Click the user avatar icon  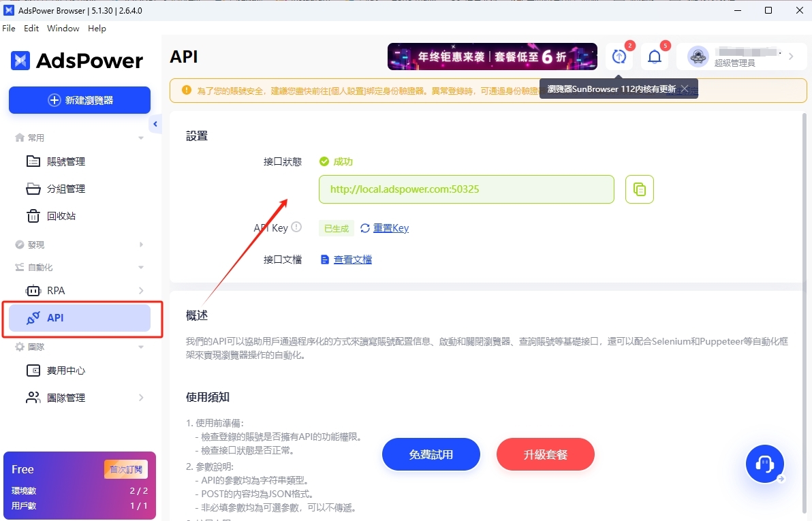tap(698, 57)
